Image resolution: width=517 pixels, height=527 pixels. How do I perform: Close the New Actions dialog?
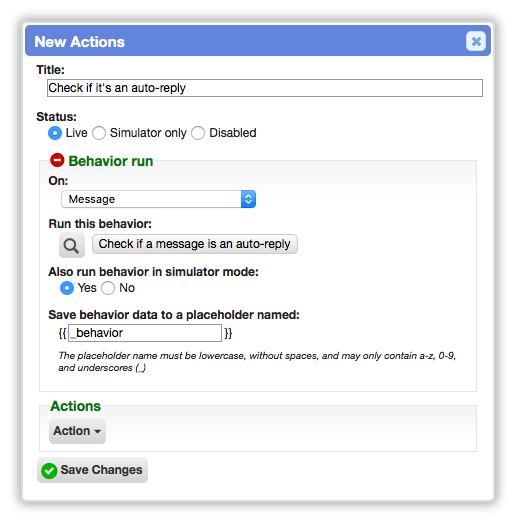(x=476, y=41)
